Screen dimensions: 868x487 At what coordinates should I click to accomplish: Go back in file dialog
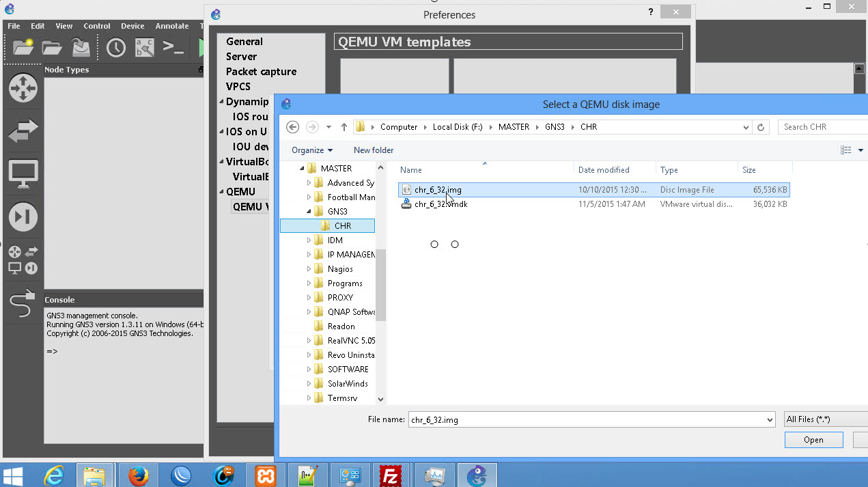click(292, 127)
